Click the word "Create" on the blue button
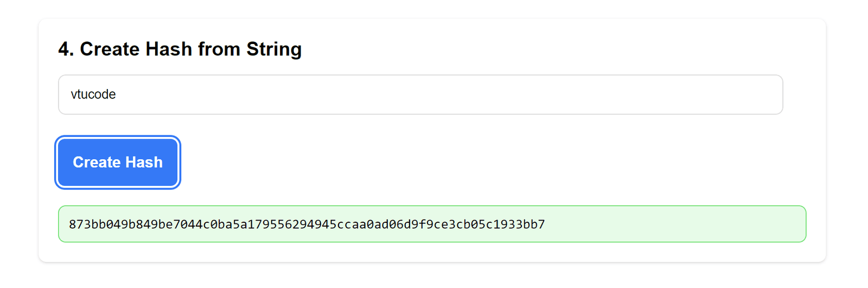The height and width of the screenshot is (288, 868). click(97, 162)
